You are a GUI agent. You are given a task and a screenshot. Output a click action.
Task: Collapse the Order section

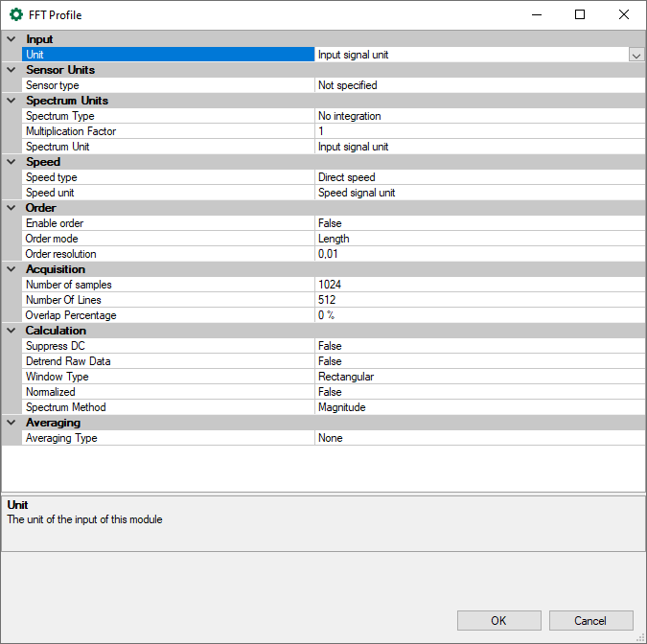pos(12,208)
